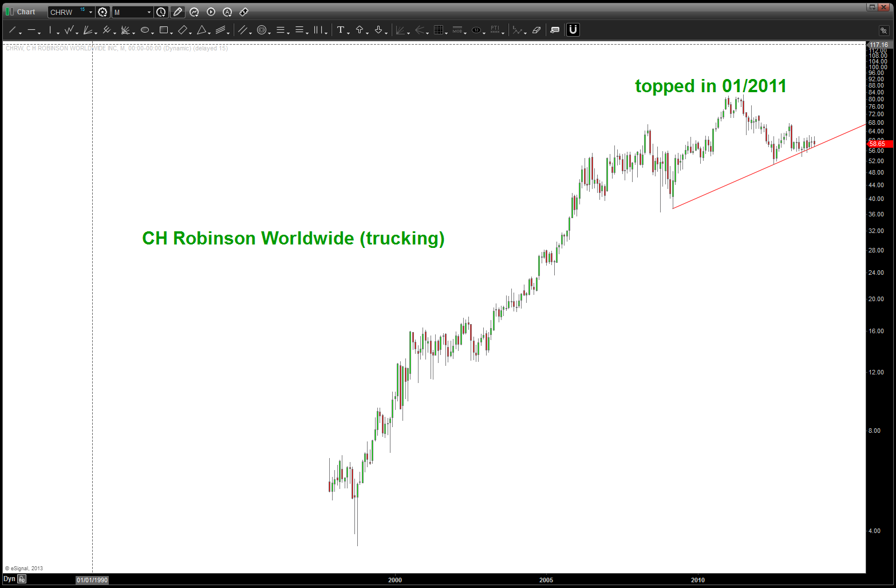This screenshot has width=896, height=588.
Task: Open the time template clock dropdown
Action: pyautogui.click(x=161, y=12)
